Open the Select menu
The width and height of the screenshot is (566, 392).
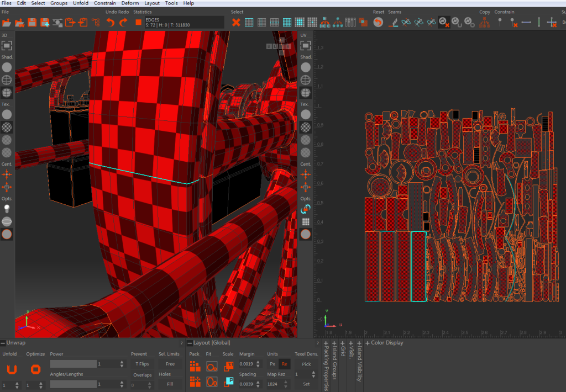38,3
